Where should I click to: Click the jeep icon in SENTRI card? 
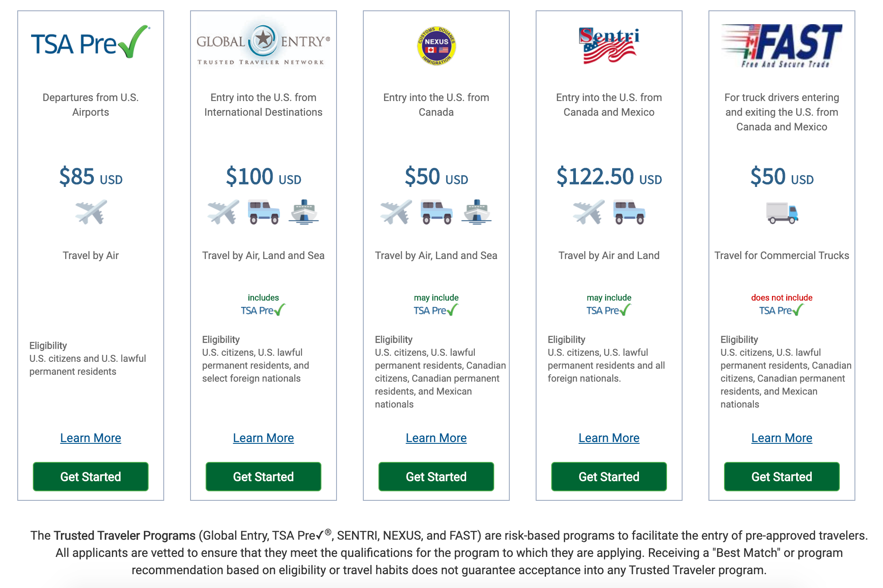point(629,212)
